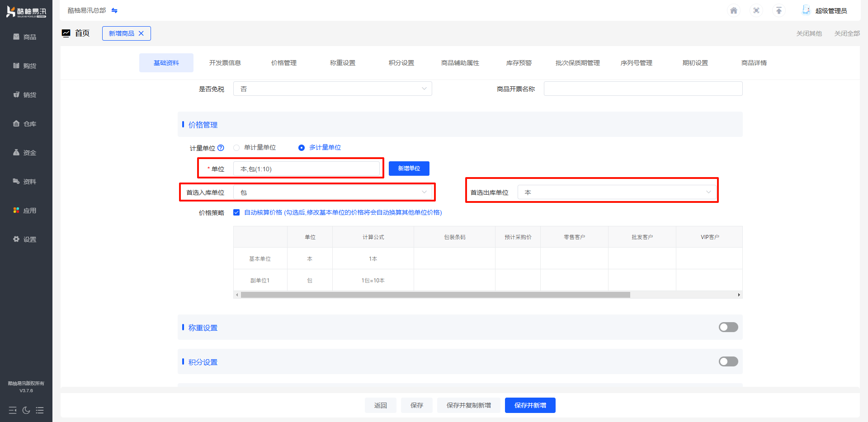868x422 pixels.
Task: Switch to the 开发票信息 tab
Action: click(x=225, y=63)
